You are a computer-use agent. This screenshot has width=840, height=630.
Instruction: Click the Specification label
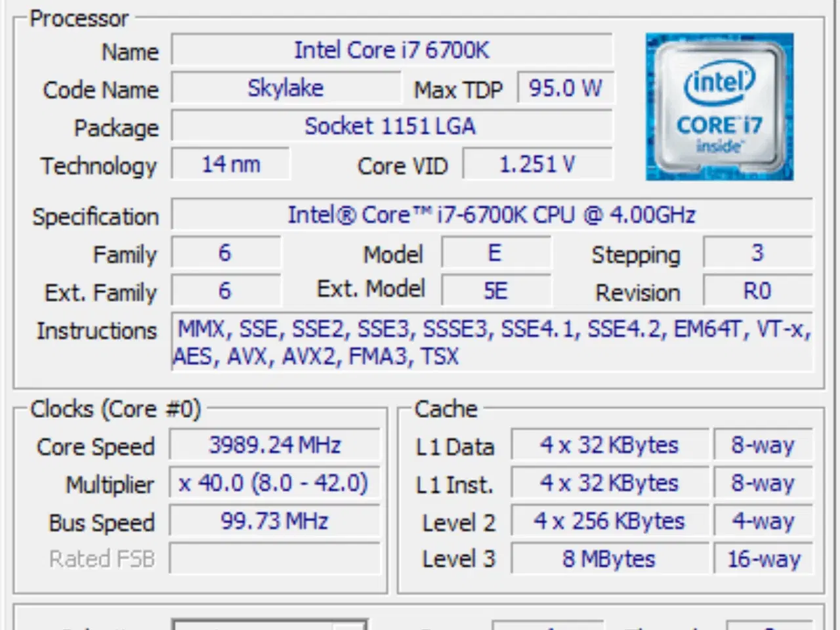pyautogui.click(x=96, y=217)
